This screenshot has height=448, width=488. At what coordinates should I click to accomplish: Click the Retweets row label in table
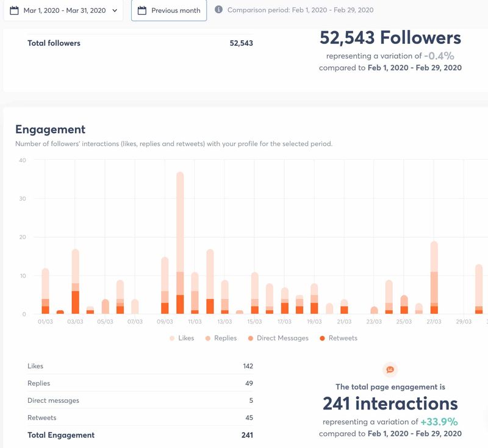41,418
